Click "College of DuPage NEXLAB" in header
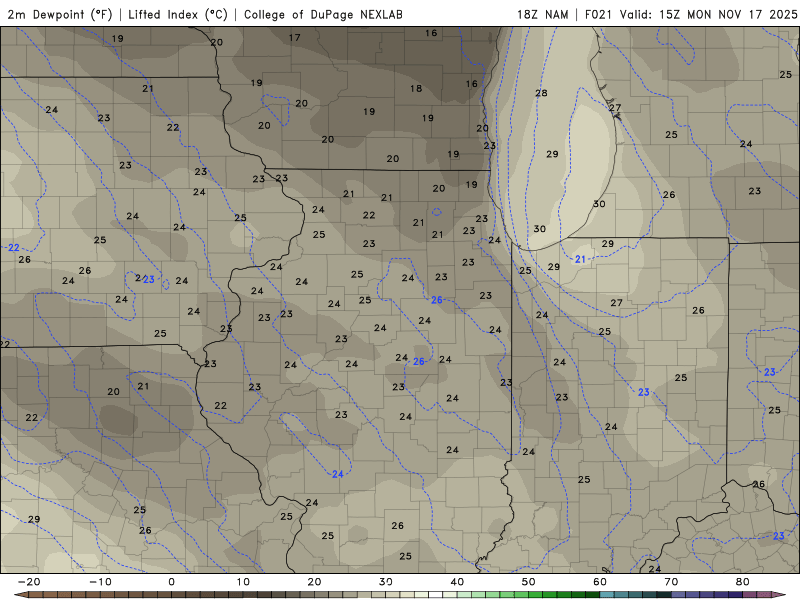The image size is (800, 600). pos(323,14)
